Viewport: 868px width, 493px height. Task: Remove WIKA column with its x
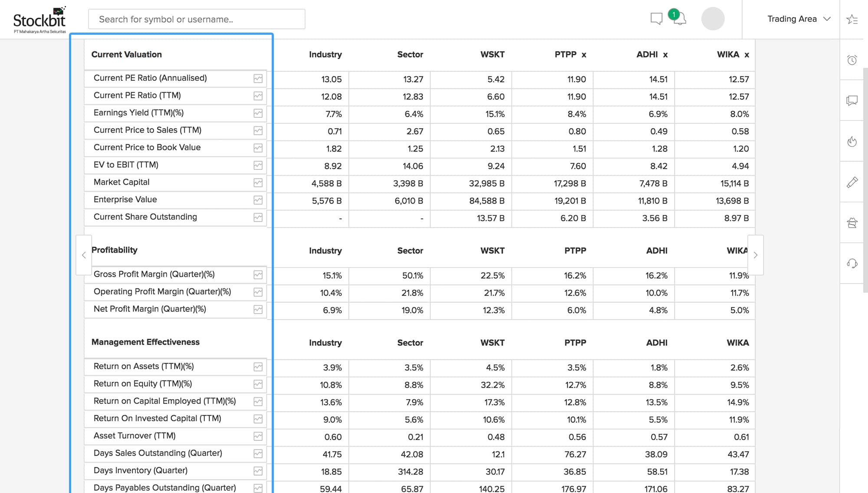point(746,55)
